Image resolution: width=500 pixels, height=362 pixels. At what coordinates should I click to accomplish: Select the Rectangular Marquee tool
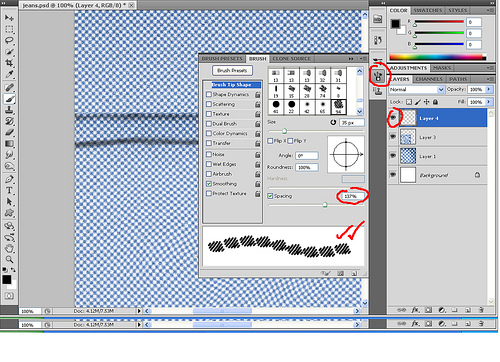[9, 29]
